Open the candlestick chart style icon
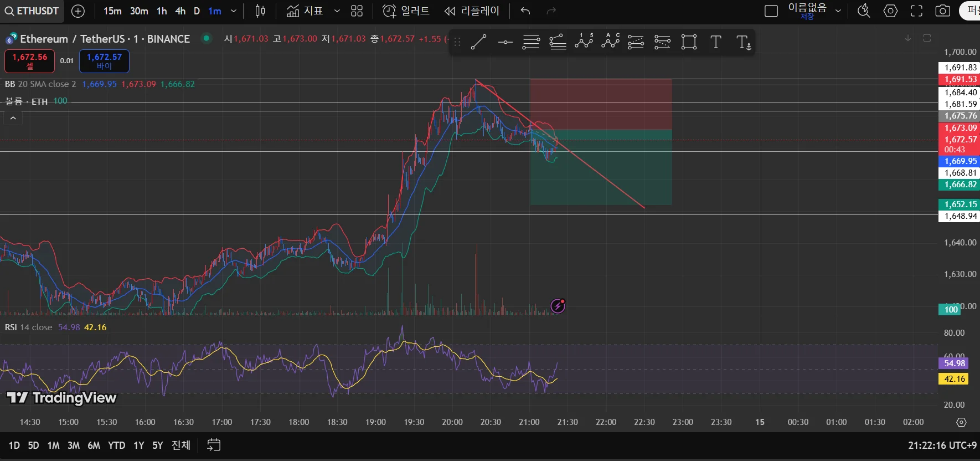The height and width of the screenshot is (461, 980). tap(260, 11)
